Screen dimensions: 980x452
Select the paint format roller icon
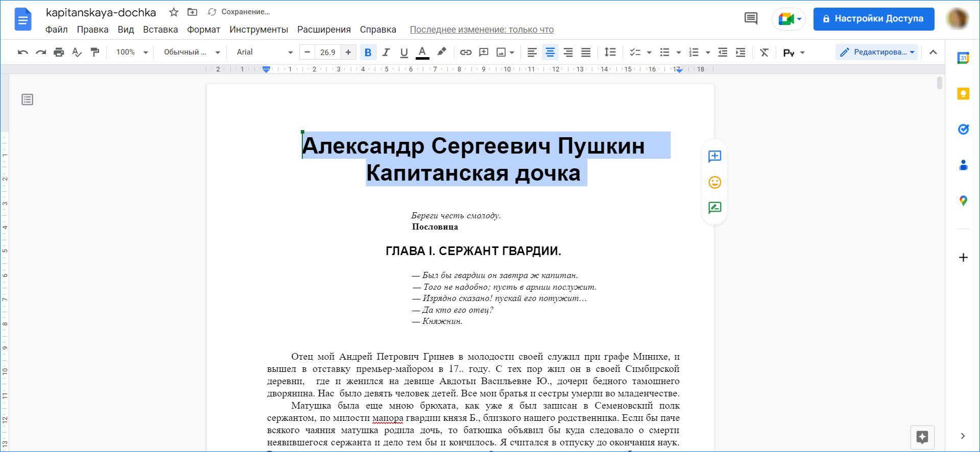point(95,52)
